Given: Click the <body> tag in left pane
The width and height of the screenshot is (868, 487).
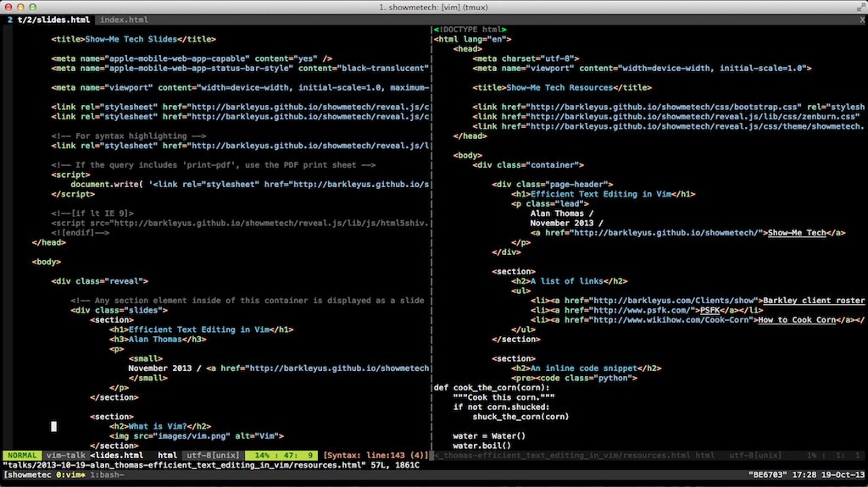Looking at the screenshot, I should 47,262.
